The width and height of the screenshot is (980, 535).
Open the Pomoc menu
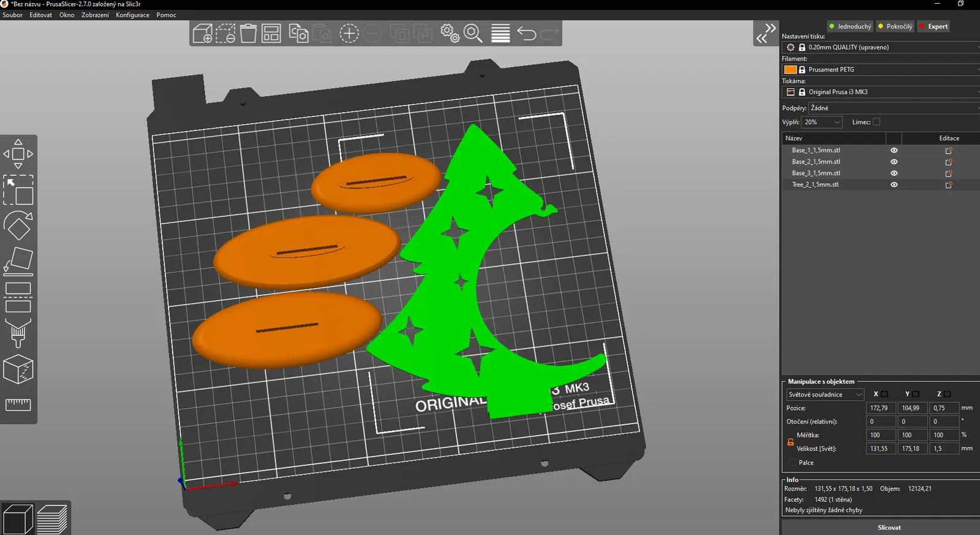coord(166,15)
